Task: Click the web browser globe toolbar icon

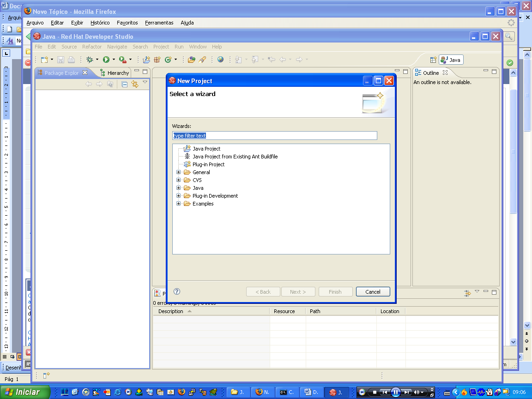Action: (x=221, y=60)
